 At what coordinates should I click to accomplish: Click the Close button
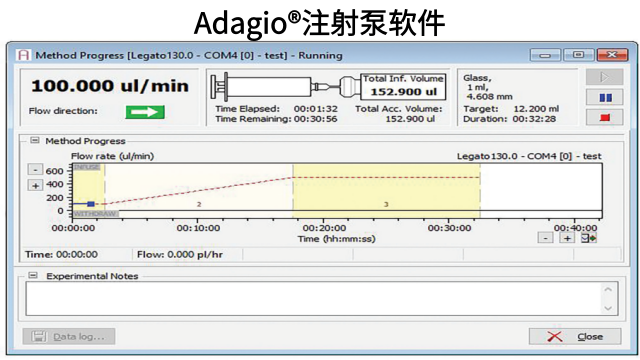tap(575, 336)
